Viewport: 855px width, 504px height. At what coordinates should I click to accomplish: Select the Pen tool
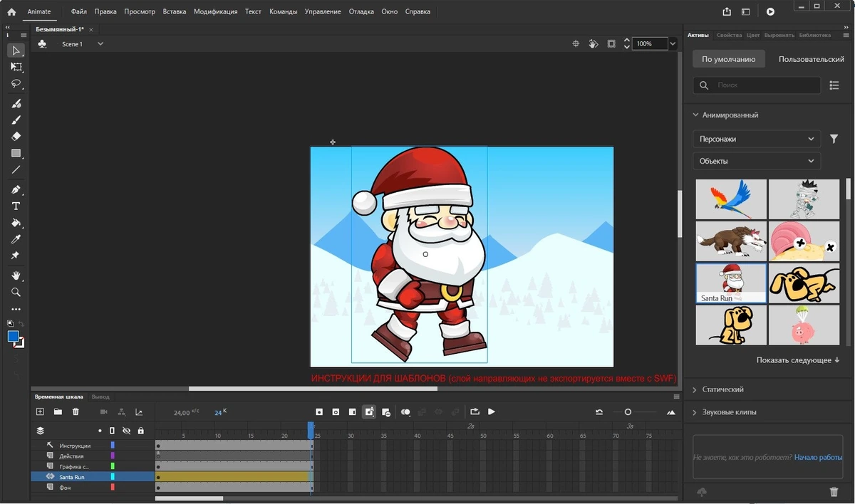pos(16,189)
